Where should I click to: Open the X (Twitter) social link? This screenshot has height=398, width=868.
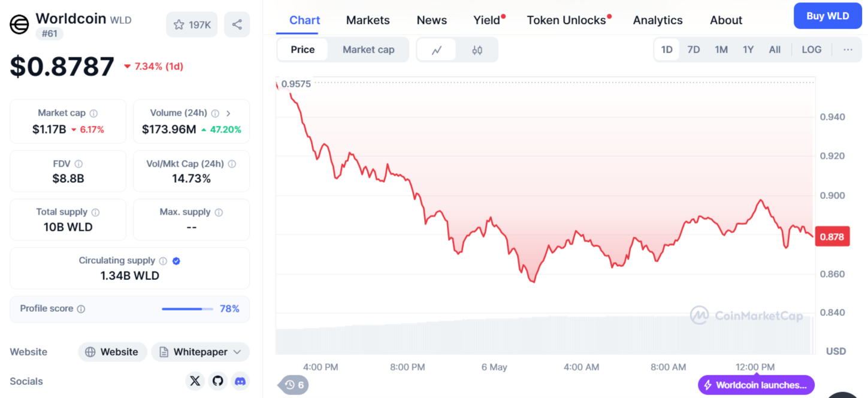[195, 381]
